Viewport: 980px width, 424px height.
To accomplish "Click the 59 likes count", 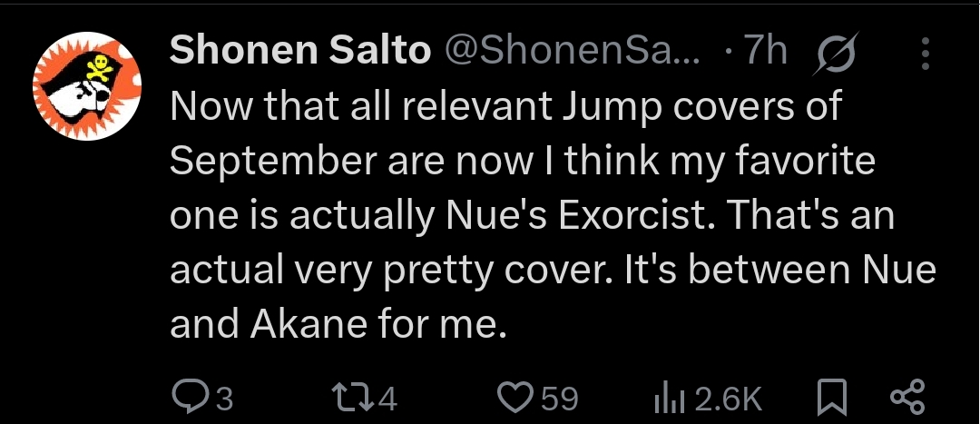I will [560, 399].
